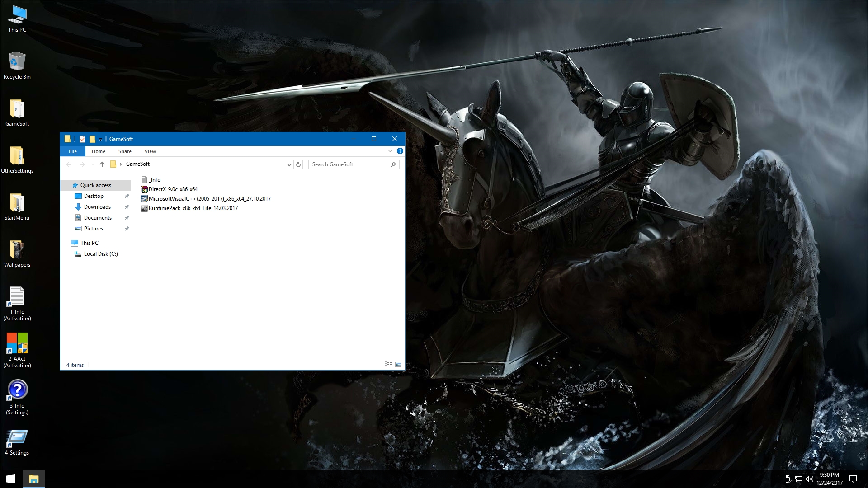Screen dimensions: 868x488
Task: Switch to the Home ribbon tab
Action: [99, 151]
